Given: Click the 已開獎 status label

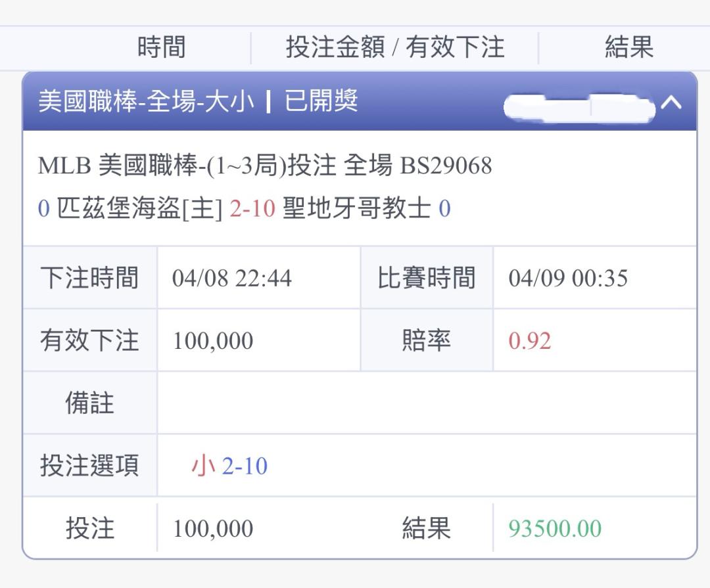Looking at the screenshot, I should [321, 102].
